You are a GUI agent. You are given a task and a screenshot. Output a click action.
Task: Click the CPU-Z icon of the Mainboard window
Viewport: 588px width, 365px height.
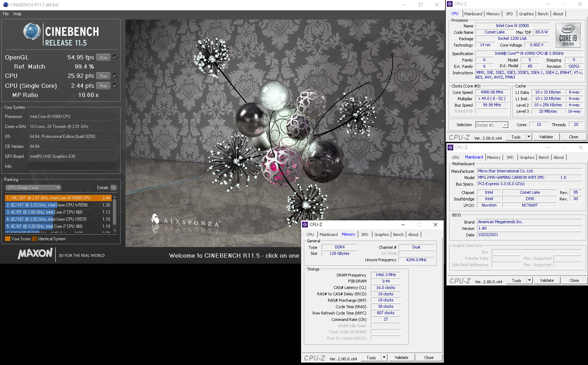450,147
